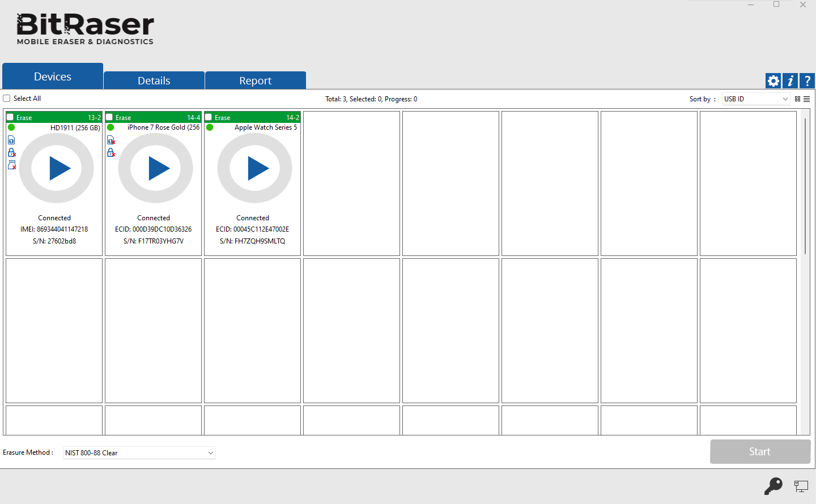This screenshot has height=504, width=816.
Task: Open the settings gear icon
Action: pos(773,81)
